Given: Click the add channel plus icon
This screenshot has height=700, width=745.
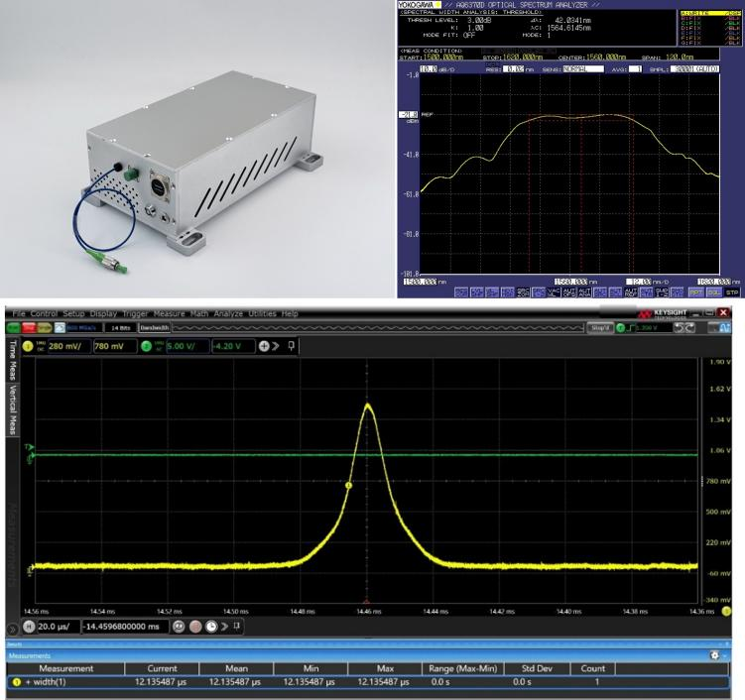Looking at the screenshot, I should click(265, 345).
